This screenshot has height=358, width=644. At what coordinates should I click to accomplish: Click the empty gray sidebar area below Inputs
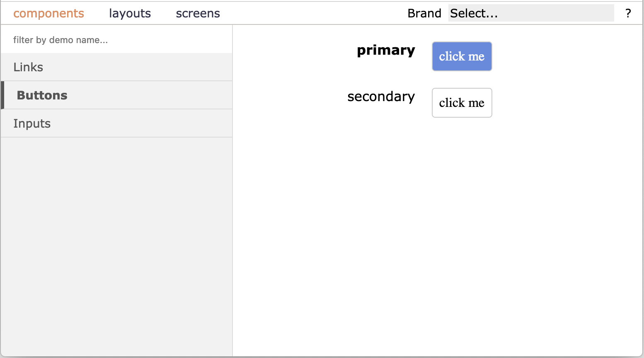[116, 244]
